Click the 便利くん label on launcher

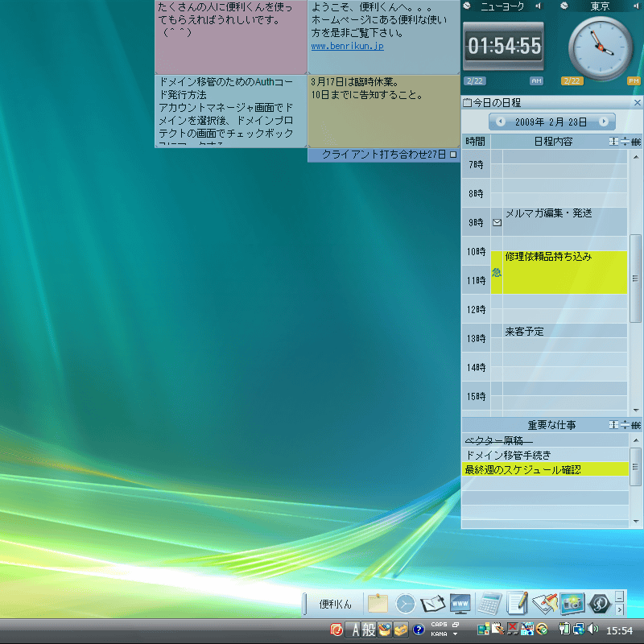click(335, 605)
